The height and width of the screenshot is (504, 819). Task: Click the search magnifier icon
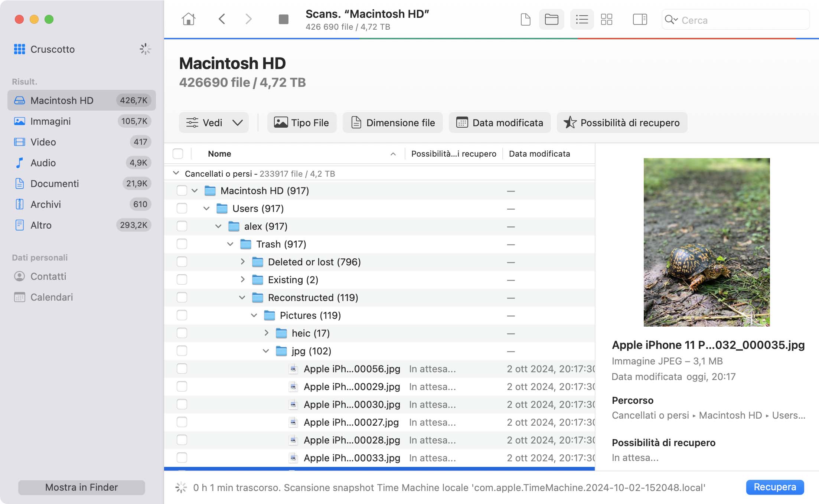[671, 20]
